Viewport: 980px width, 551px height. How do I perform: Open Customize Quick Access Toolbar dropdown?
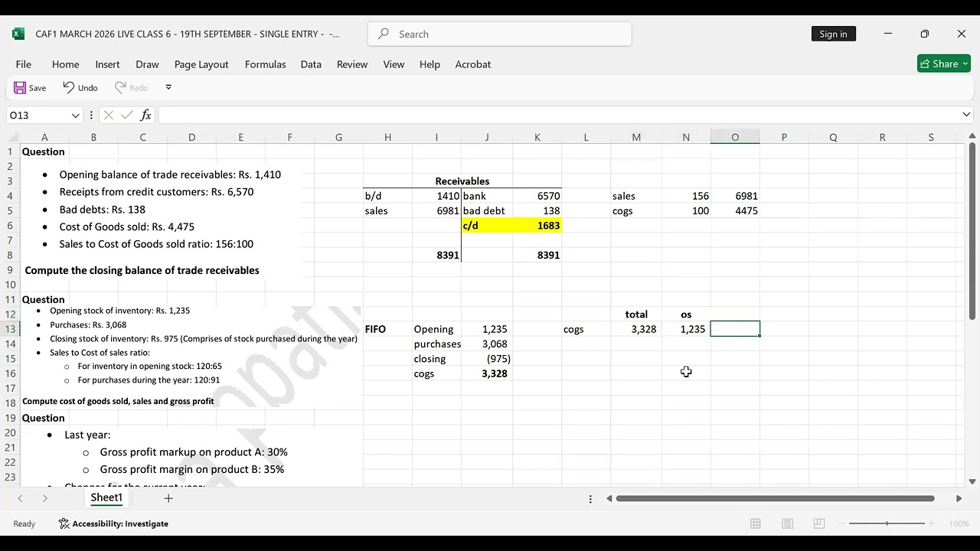coord(168,87)
